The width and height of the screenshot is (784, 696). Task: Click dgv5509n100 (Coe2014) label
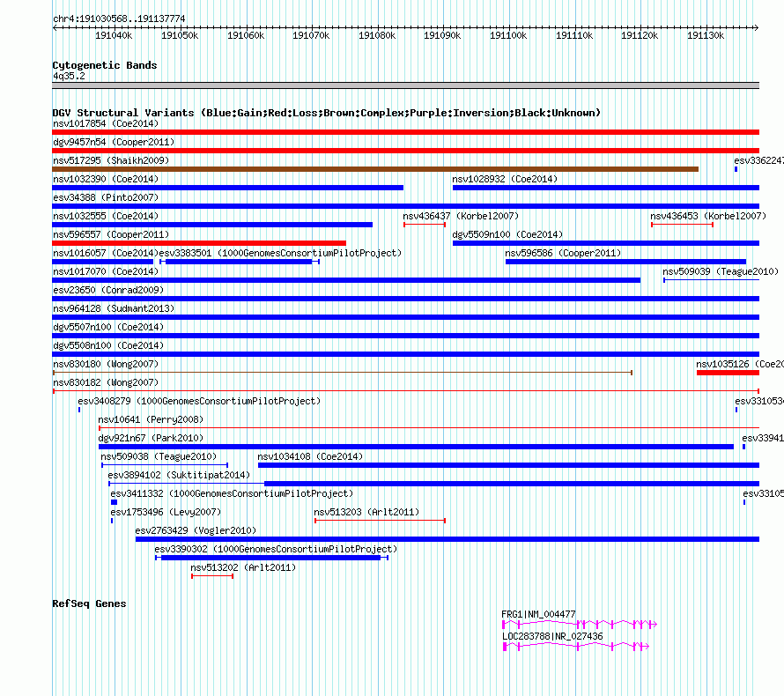point(507,234)
